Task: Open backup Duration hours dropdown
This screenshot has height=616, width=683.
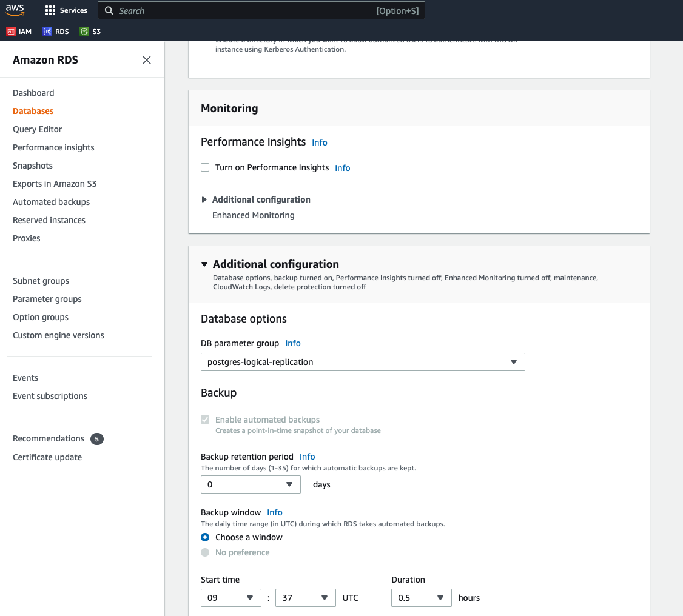Action: [x=421, y=598]
